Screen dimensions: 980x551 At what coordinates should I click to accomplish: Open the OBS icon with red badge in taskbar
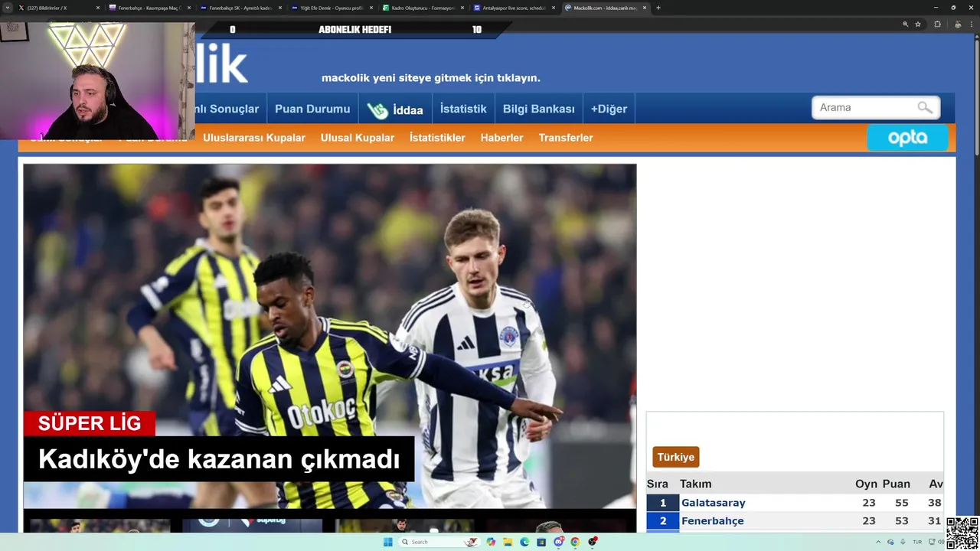[593, 542]
